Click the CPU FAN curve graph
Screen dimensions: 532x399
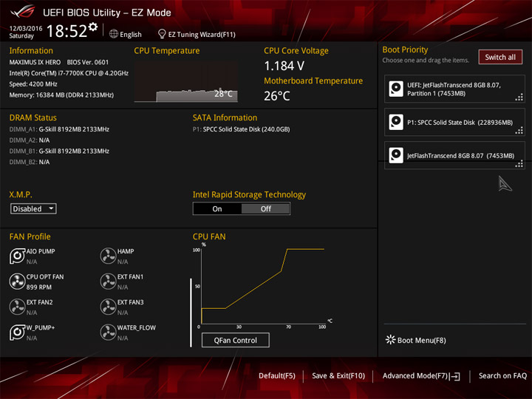point(263,286)
